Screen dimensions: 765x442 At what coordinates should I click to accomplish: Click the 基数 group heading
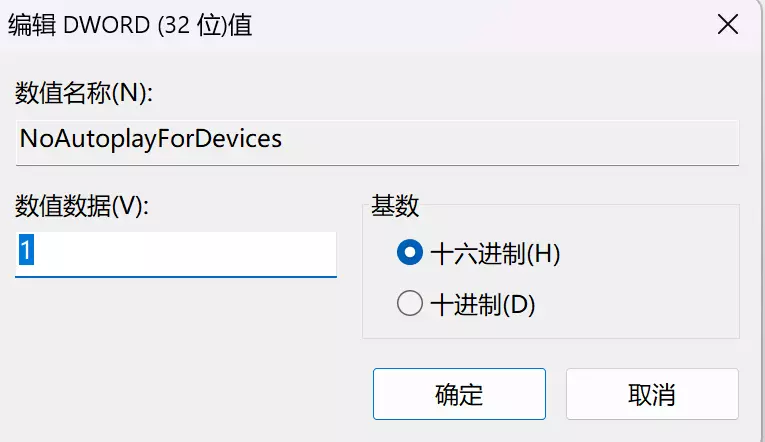click(x=395, y=206)
